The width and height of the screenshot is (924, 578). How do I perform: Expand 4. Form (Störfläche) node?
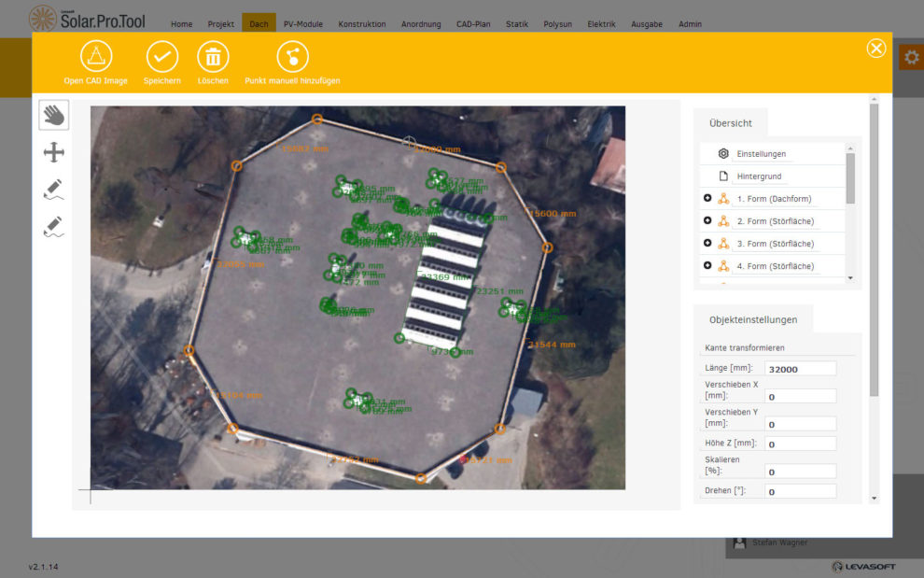pos(707,265)
